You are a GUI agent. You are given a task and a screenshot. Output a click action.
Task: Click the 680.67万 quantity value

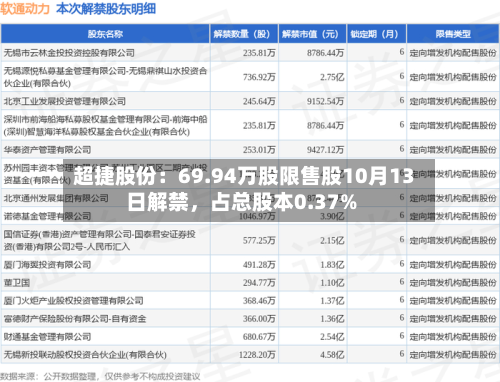(259, 337)
